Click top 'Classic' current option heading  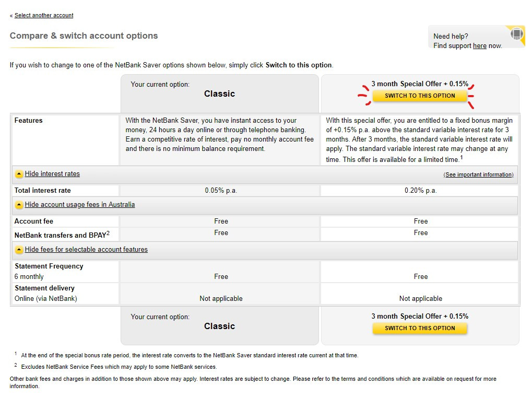click(x=219, y=94)
